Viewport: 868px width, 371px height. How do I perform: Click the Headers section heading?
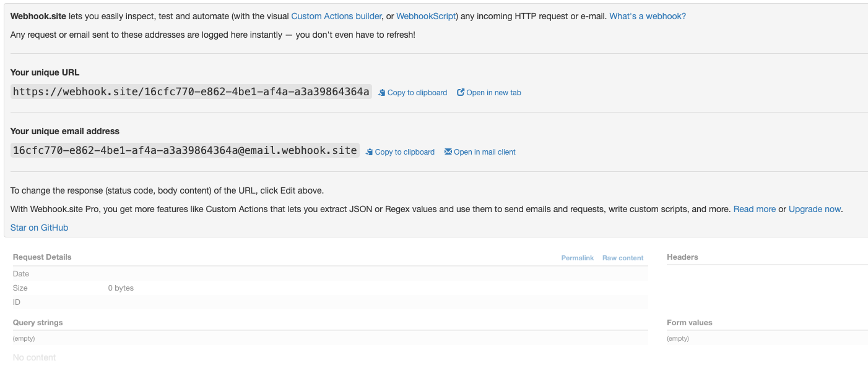click(682, 257)
